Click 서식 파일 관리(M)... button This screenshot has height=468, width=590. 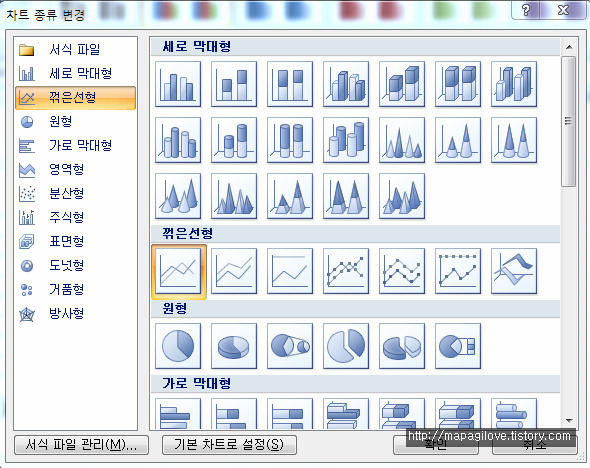point(81,445)
